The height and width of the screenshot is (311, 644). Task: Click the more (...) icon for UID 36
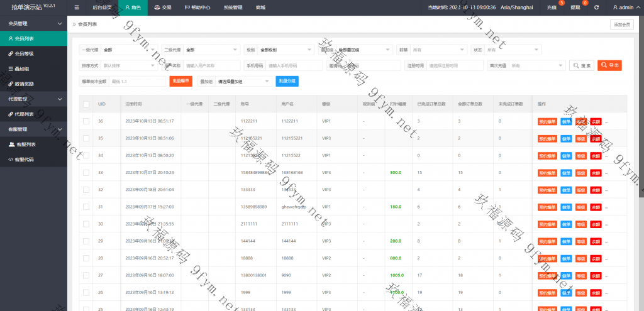[x=606, y=121]
